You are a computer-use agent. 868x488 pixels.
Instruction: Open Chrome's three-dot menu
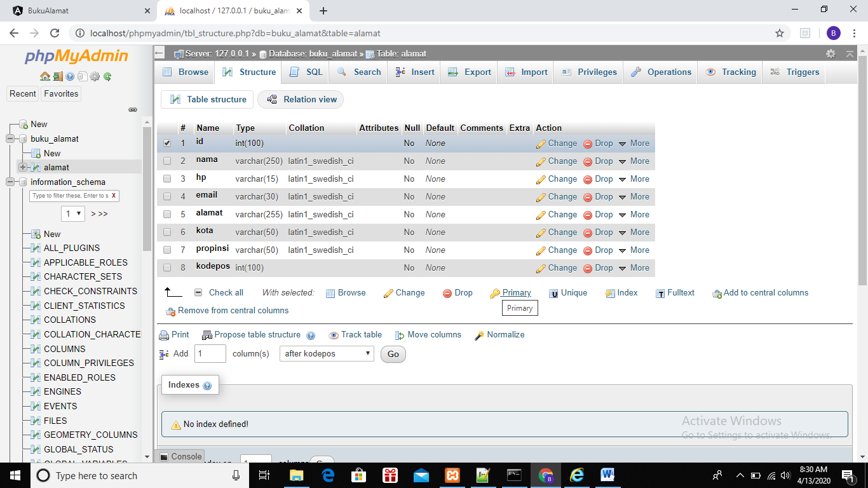click(855, 33)
